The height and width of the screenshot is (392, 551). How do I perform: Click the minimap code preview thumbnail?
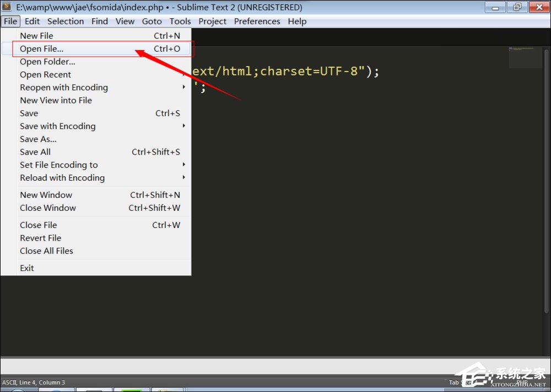pyautogui.click(x=524, y=57)
